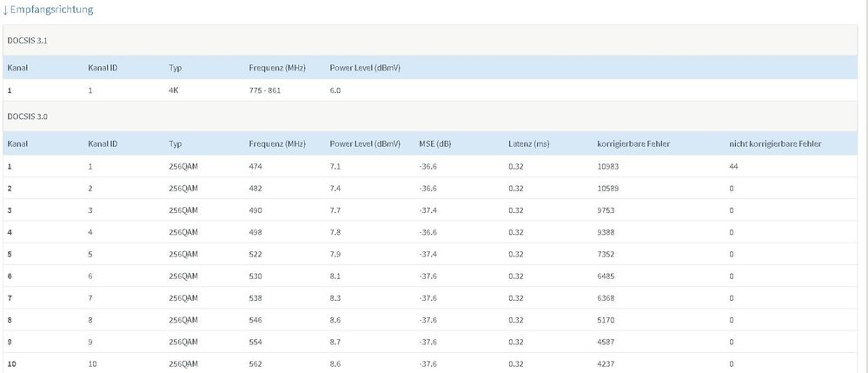Click the MSE value in the 522 MHz row
Viewport: 868px width, 373px height.
427,255
